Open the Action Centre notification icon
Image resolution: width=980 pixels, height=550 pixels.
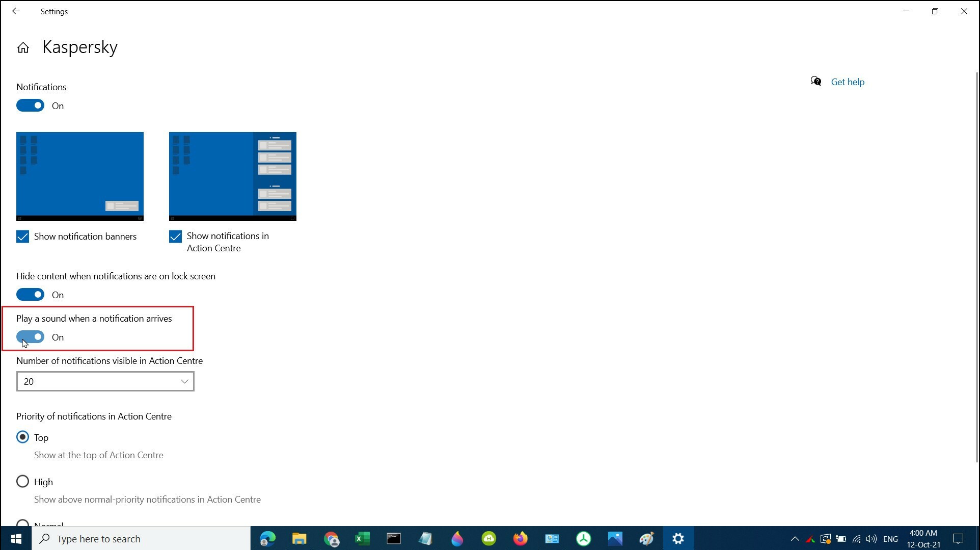[x=958, y=539]
